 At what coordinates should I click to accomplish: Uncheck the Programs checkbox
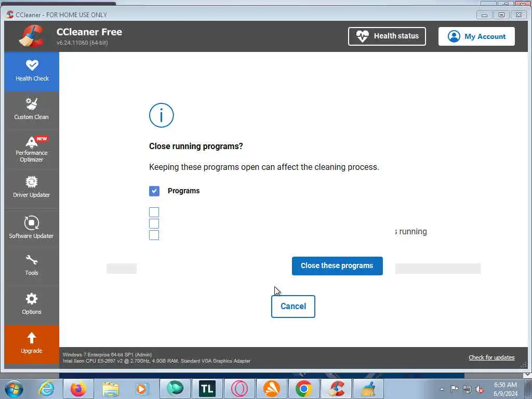click(154, 191)
